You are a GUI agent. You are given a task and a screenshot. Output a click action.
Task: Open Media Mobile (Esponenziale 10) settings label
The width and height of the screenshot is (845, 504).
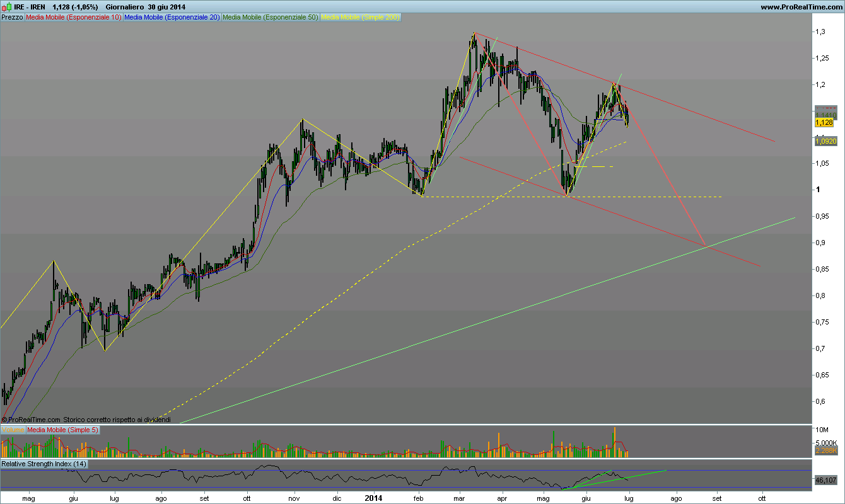point(74,17)
